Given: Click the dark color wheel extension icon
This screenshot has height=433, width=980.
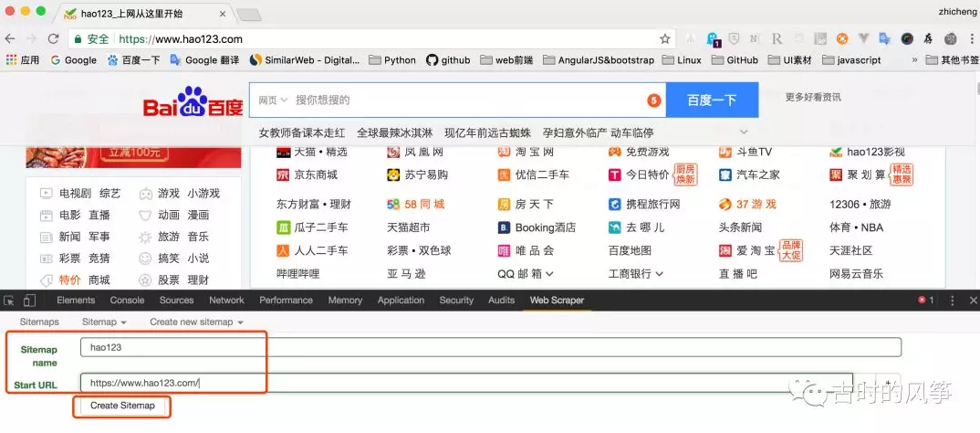Looking at the screenshot, I should 907,38.
